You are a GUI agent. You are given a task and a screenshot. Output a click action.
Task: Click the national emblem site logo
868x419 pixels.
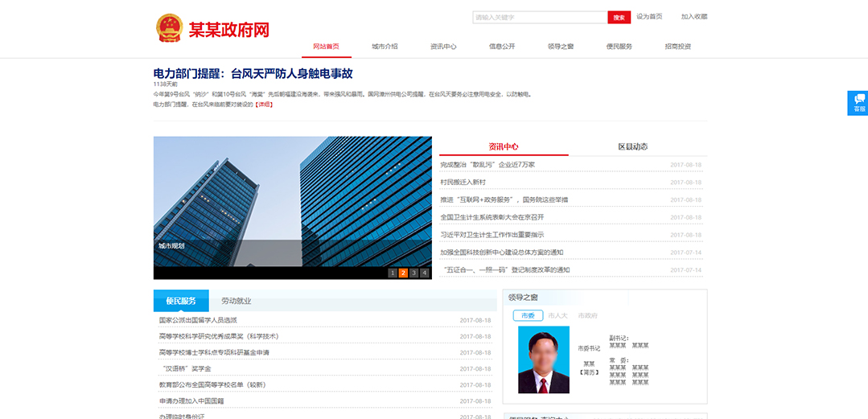click(169, 28)
